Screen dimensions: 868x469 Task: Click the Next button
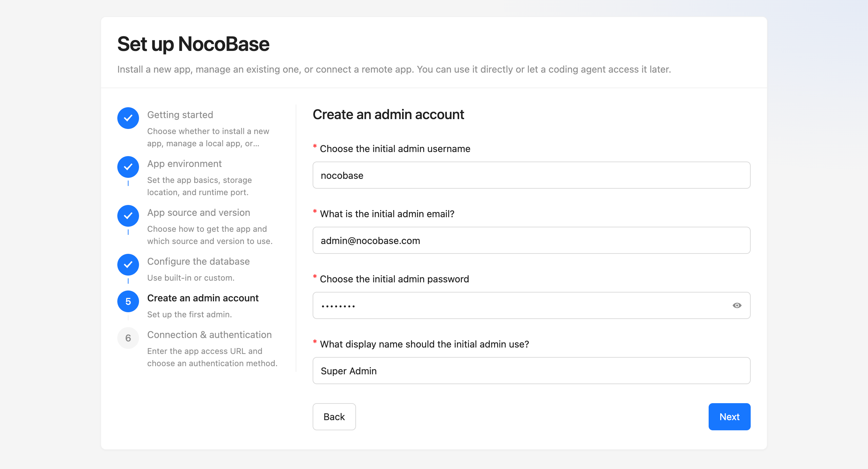tap(730, 417)
